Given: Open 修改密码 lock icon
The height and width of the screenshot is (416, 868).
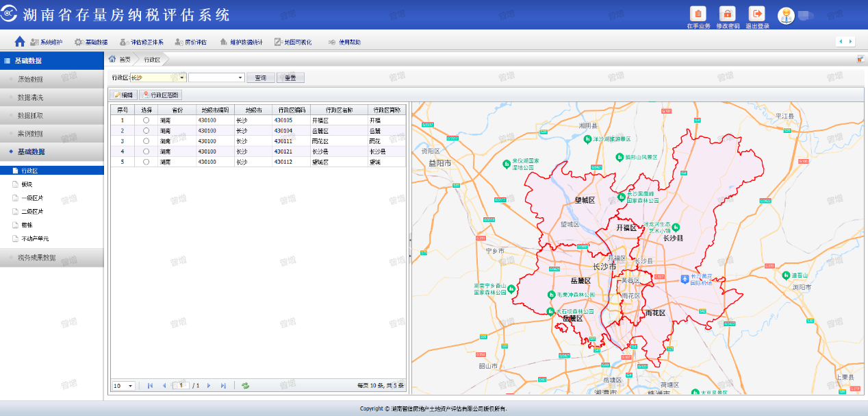Looking at the screenshot, I should [727, 13].
